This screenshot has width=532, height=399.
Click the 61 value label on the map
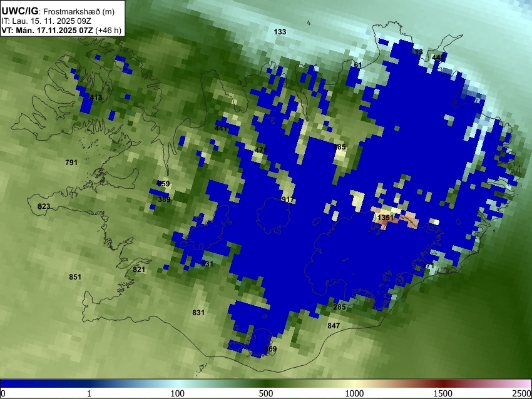click(x=358, y=65)
